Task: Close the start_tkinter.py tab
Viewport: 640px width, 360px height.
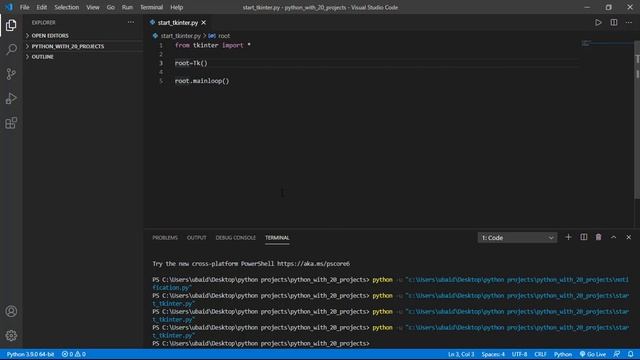Action: coord(204,23)
